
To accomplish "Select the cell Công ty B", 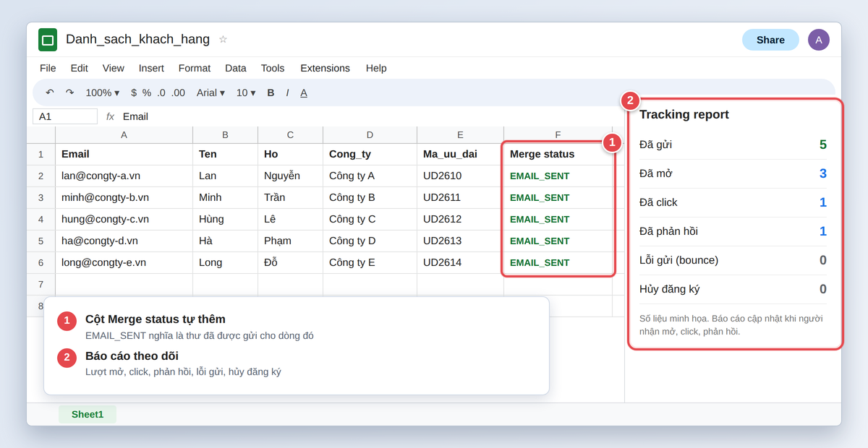I will coord(370,197).
